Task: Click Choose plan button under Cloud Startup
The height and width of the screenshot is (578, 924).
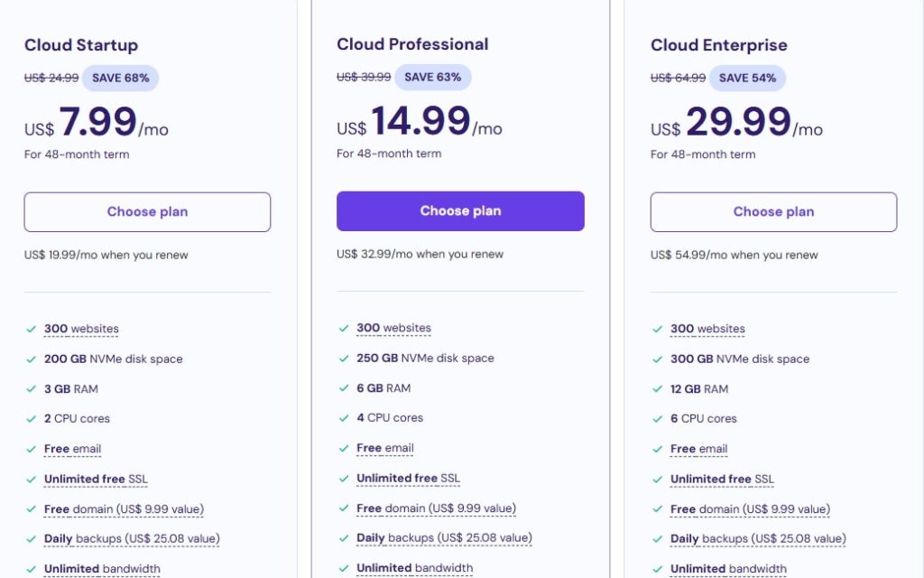Action: point(147,212)
